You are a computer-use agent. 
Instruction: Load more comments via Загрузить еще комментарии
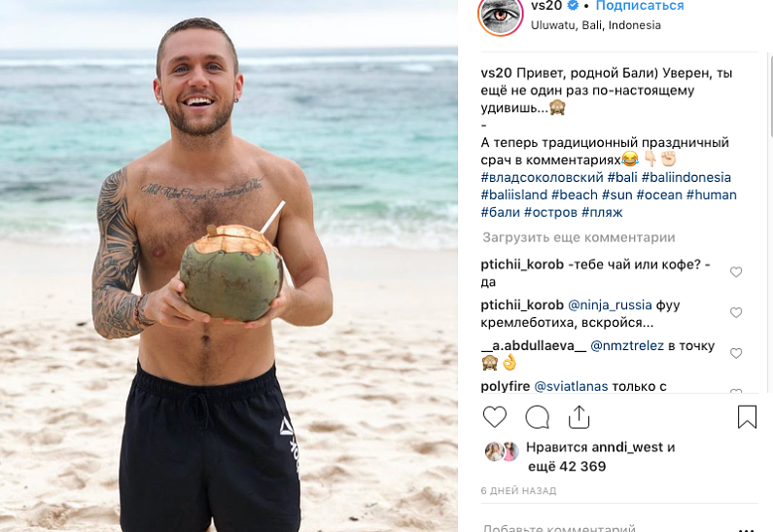click(x=579, y=237)
